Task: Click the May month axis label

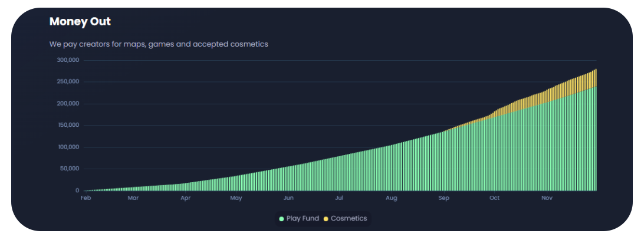Action: coord(236,198)
